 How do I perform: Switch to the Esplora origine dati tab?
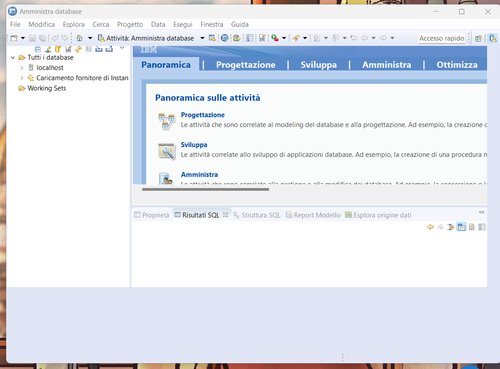point(378,215)
